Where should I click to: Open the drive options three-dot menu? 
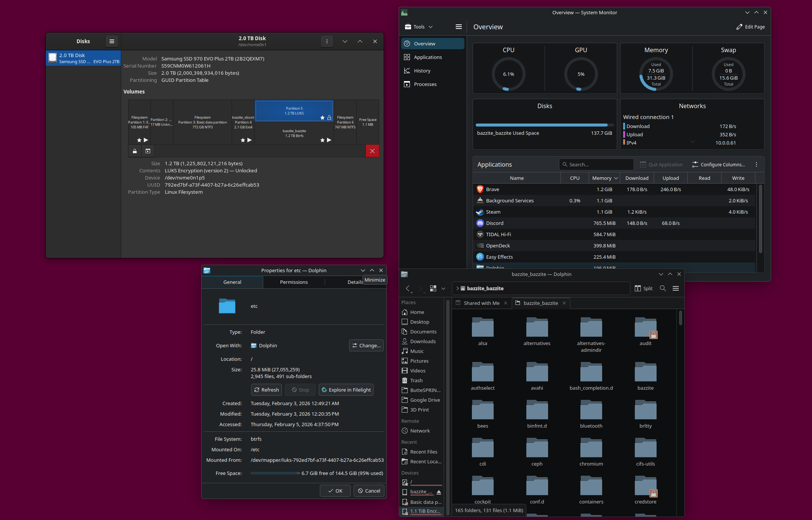click(327, 41)
